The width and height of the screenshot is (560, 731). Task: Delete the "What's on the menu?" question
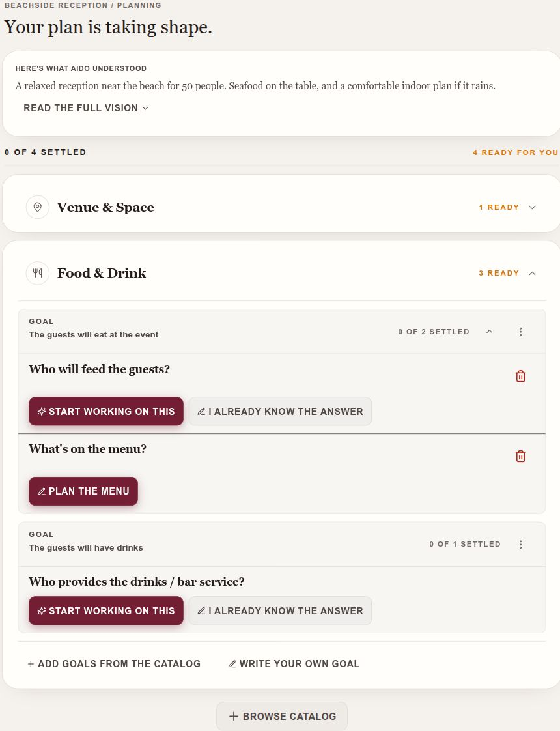tap(520, 456)
